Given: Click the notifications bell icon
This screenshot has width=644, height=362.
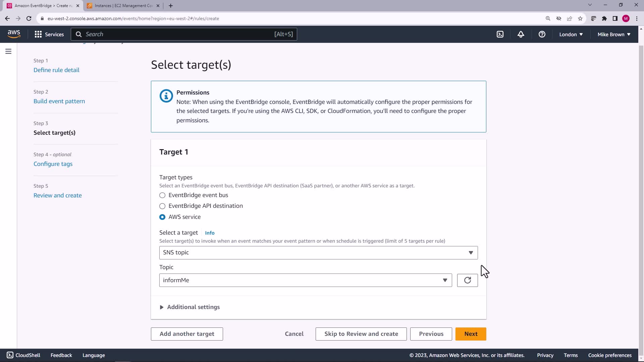Looking at the screenshot, I should (x=521, y=34).
